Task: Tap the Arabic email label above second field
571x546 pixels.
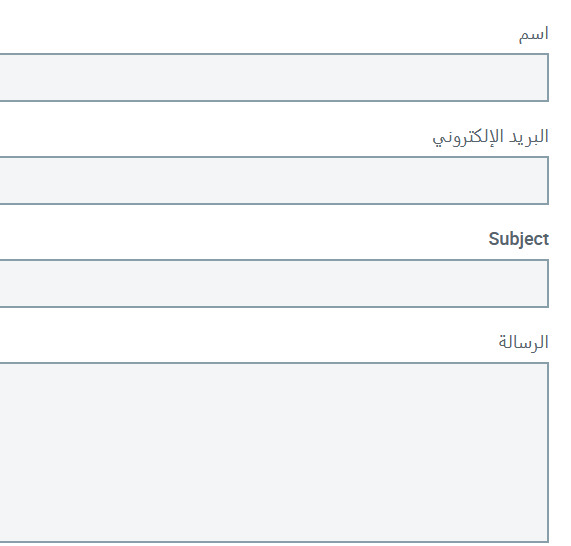Action: [x=491, y=138]
